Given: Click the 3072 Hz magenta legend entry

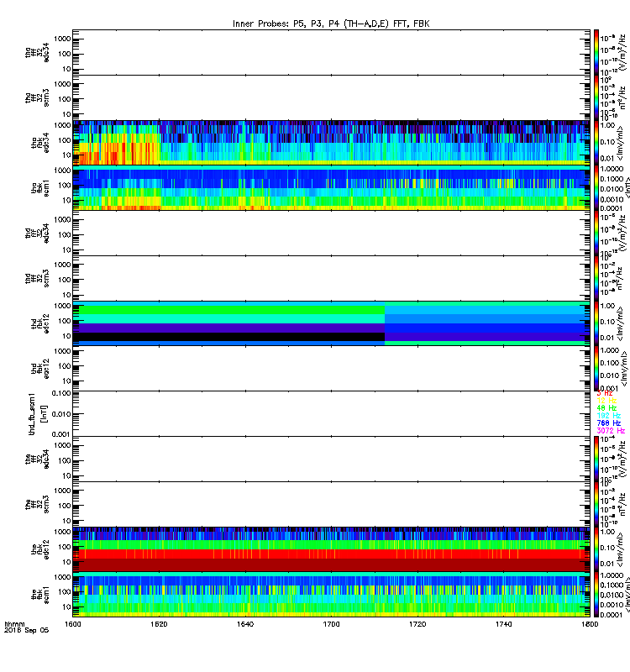Looking at the screenshot, I should pyautogui.click(x=611, y=431).
